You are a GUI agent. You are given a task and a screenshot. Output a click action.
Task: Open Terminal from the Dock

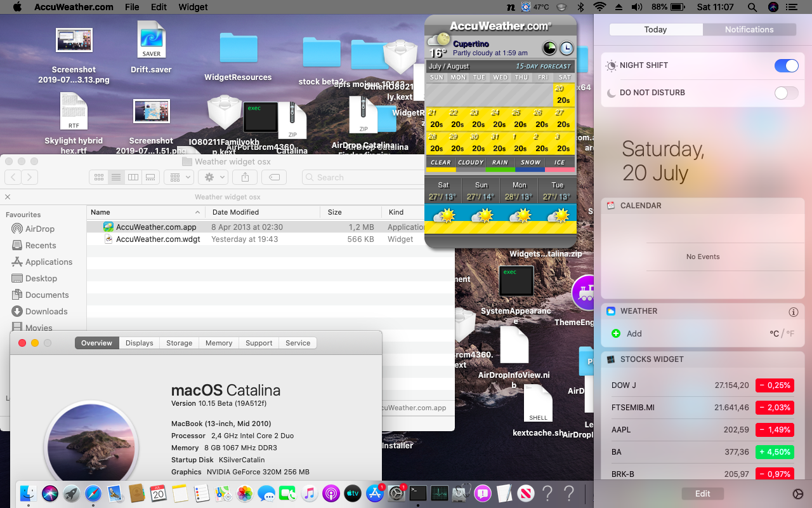(417, 493)
